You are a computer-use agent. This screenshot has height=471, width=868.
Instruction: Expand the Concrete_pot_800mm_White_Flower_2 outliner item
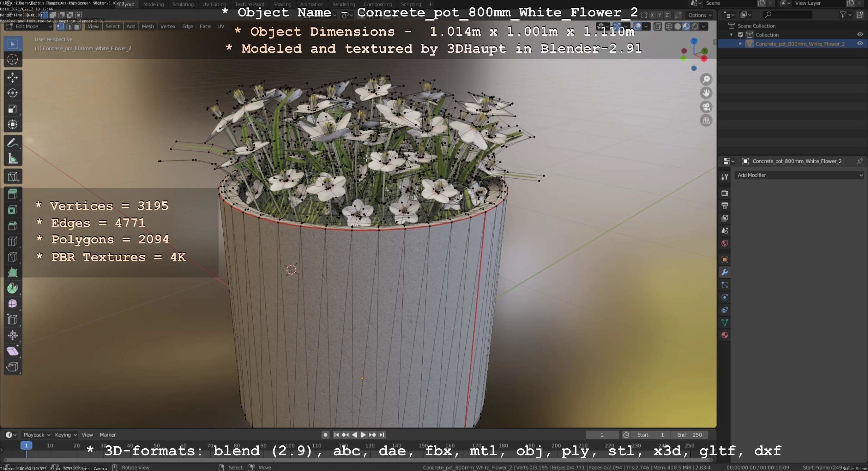tap(740, 44)
